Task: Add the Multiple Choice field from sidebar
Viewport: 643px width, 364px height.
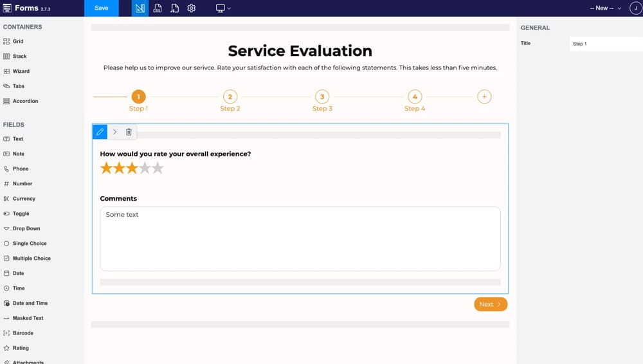Action: pyautogui.click(x=31, y=259)
